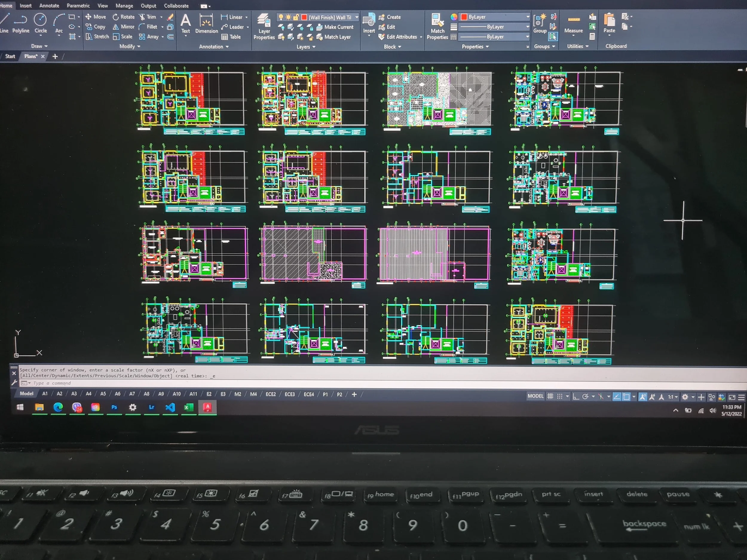Click the red ByLayer color swatch
This screenshot has width=747, height=560.
pos(464,17)
